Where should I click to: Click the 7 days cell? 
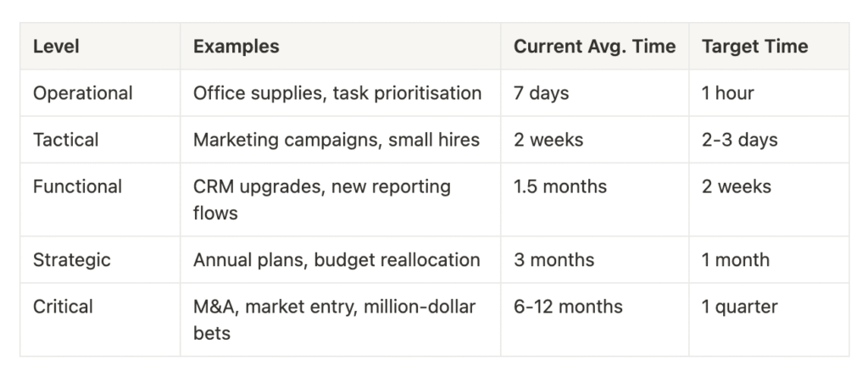pos(594,93)
